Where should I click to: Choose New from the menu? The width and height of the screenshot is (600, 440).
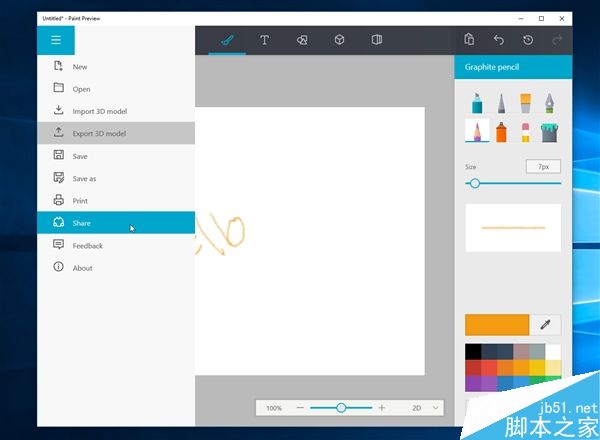point(116,67)
